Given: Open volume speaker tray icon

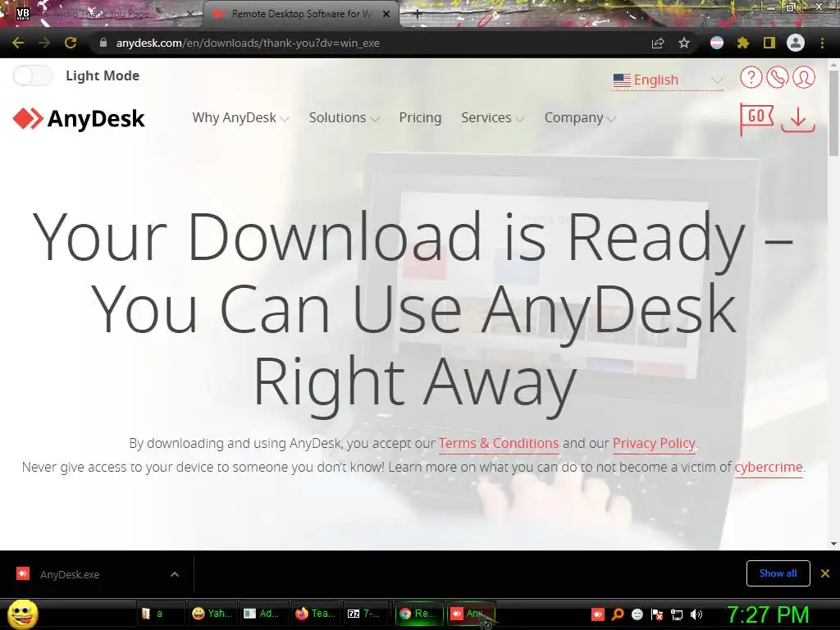Looking at the screenshot, I should click(696, 614).
